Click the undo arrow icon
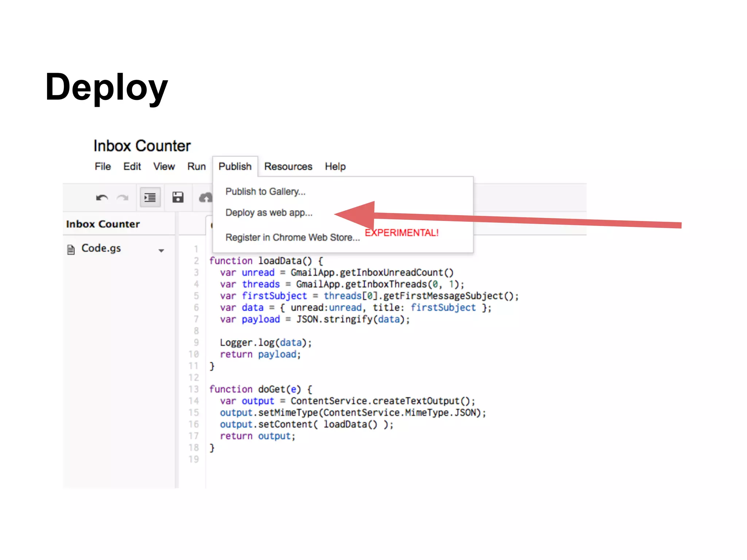The image size is (747, 560). coord(102,198)
